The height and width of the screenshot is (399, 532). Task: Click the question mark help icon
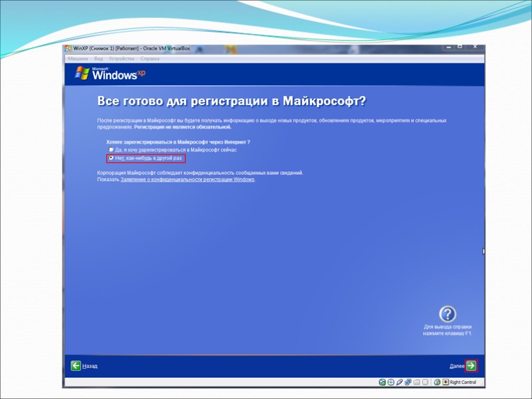pos(448,314)
